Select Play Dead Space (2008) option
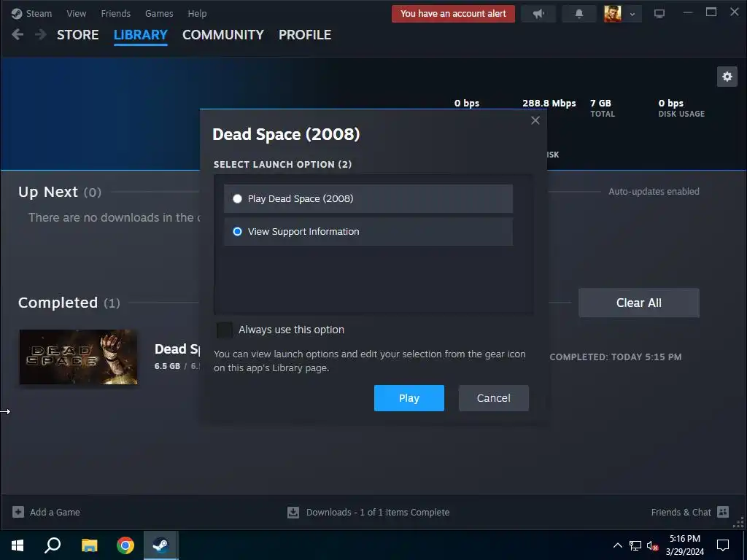Image resolution: width=747 pixels, height=560 pixels. coord(368,198)
